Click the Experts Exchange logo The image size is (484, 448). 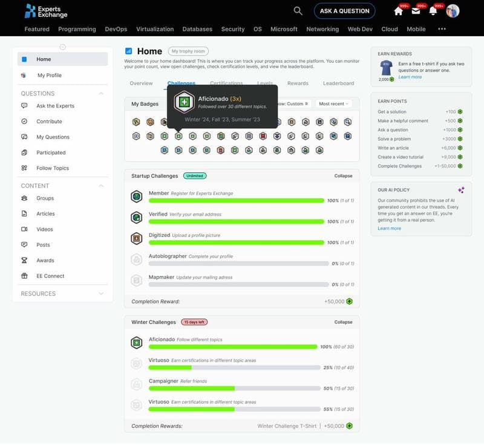46,11
